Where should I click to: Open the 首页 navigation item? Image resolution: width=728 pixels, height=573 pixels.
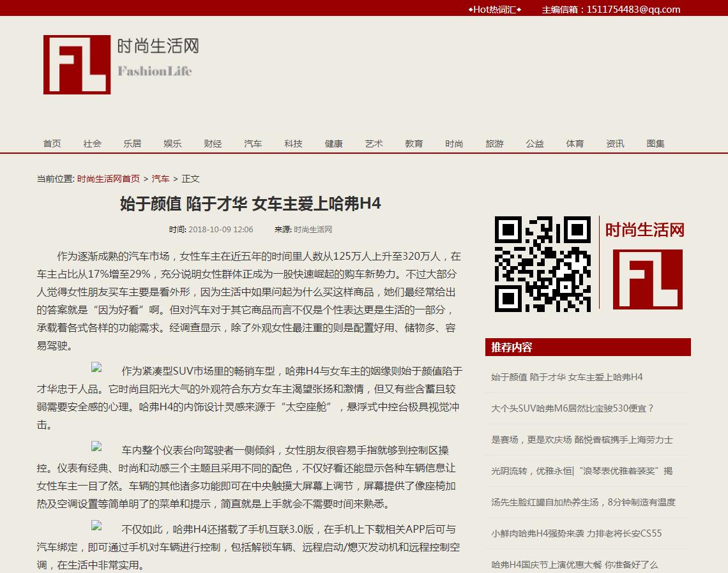click(52, 144)
